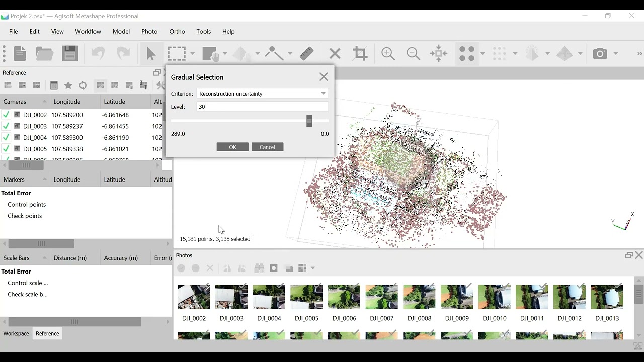The height and width of the screenshot is (362, 644).
Task: Show more toolbar items with the chevron
Action: pyautogui.click(x=639, y=54)
